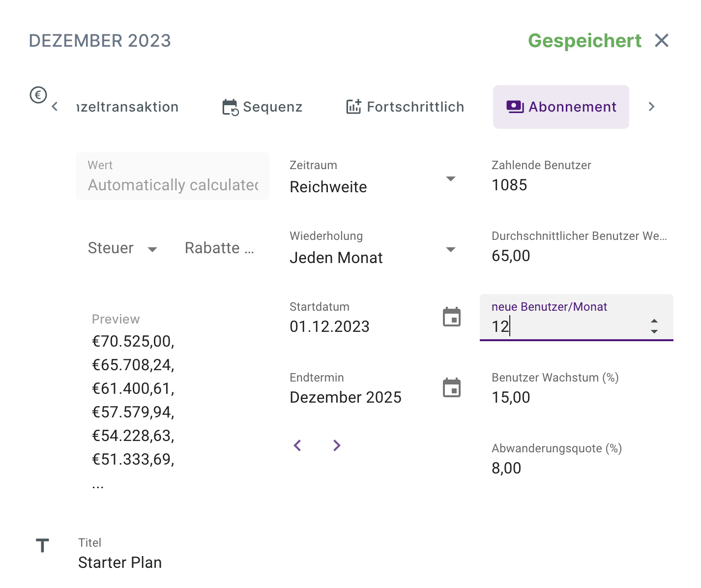Close the Dezember 2023 dialog
This screenshot has width=701, height=588.
pos(662,41)
